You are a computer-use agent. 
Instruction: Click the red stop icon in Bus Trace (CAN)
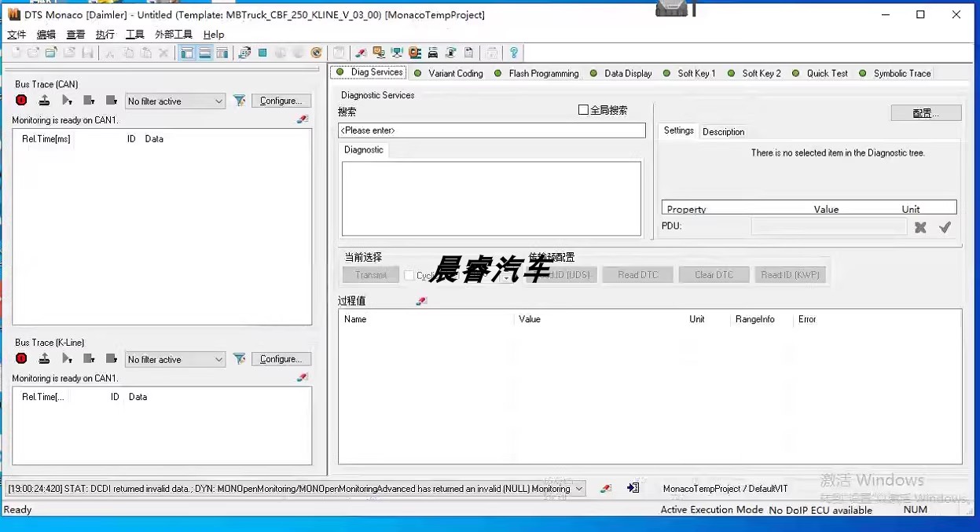coord(21,101)
